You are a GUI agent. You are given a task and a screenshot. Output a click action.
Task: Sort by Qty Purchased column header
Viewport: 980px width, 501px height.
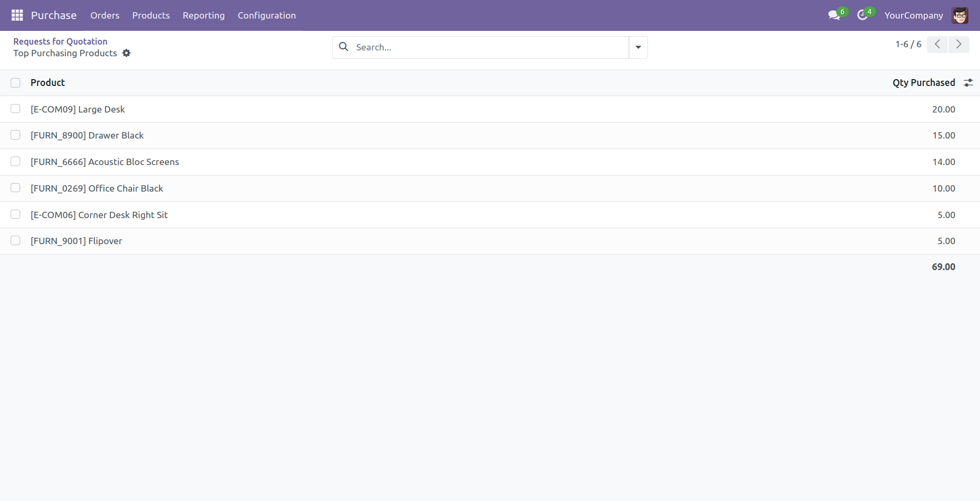[x=924, y=83]
